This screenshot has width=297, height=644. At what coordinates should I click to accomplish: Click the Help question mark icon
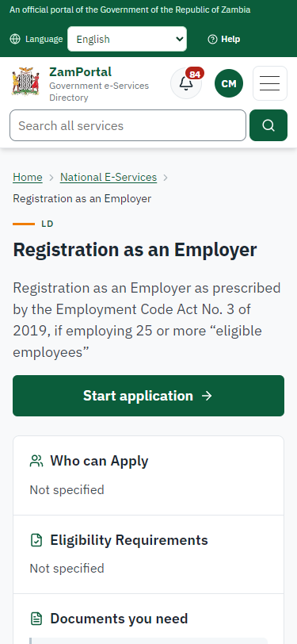212,40
